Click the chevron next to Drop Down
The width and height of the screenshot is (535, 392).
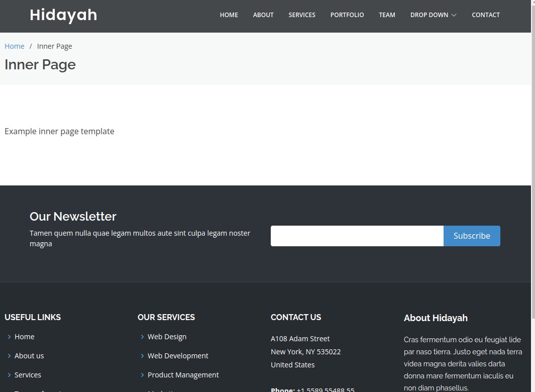pyautogui.click(x=454, y=15)
